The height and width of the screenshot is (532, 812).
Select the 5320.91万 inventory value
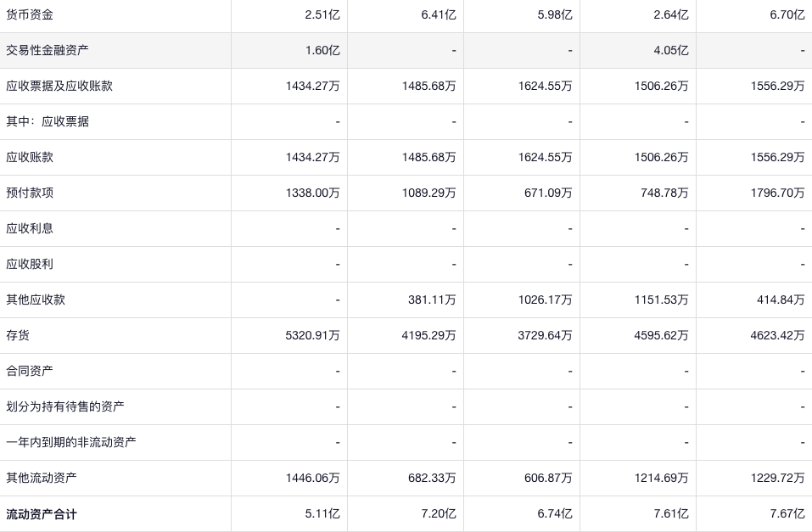click(x=312, y=335)
